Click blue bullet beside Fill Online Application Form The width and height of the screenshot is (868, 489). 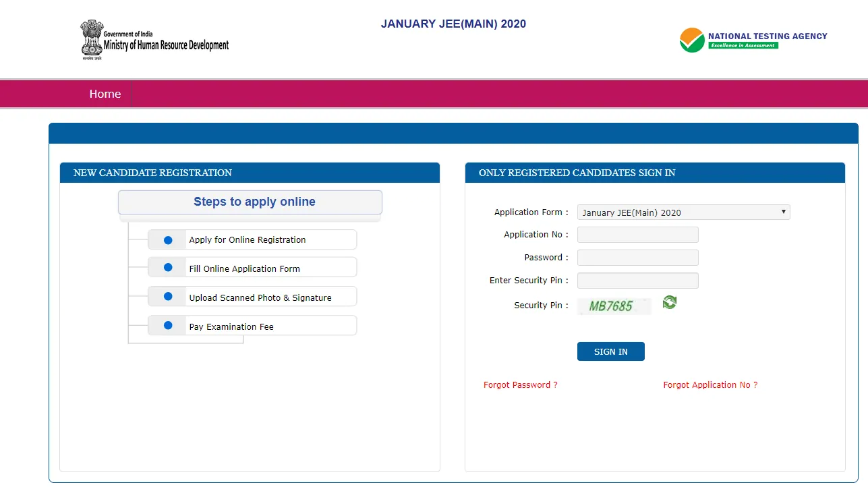[168, 268]
